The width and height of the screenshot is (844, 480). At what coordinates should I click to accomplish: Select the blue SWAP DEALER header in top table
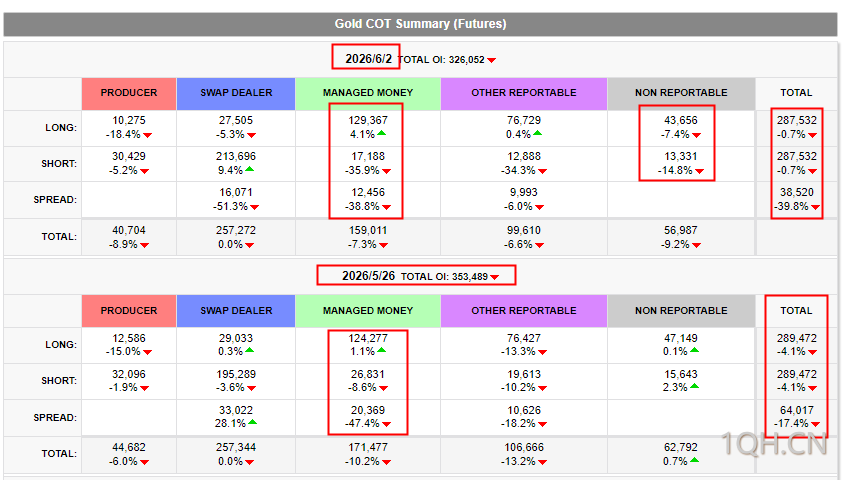[236, 94]
